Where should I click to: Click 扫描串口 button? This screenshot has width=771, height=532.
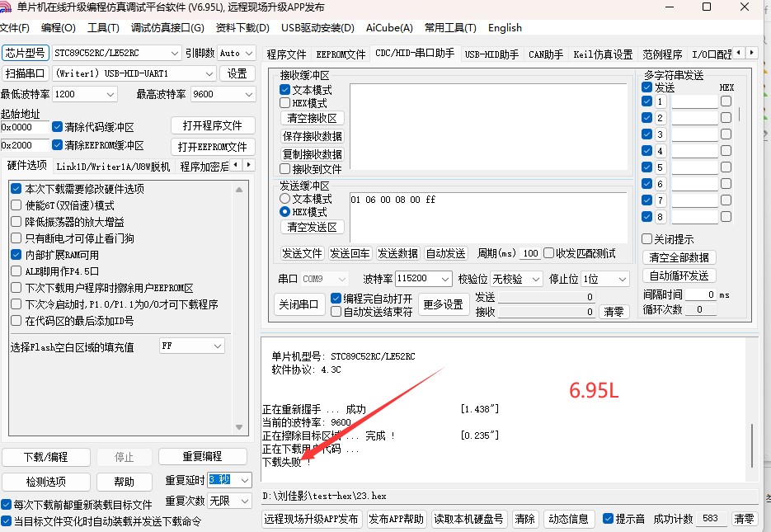pyautogui.click(x=25, y=73)
